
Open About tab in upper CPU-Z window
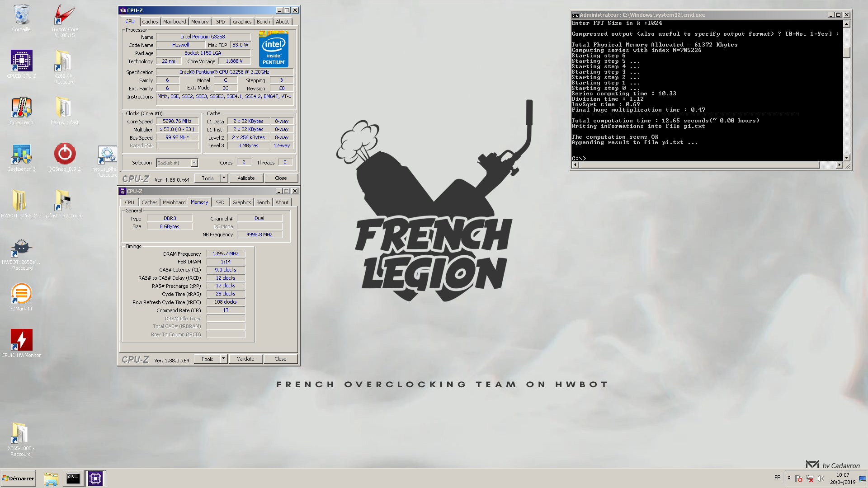pyautogui.click(x=282, y=22)
